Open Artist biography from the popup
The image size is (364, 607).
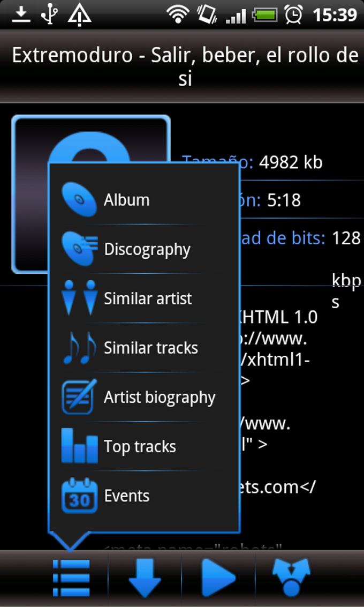point(145,397)
